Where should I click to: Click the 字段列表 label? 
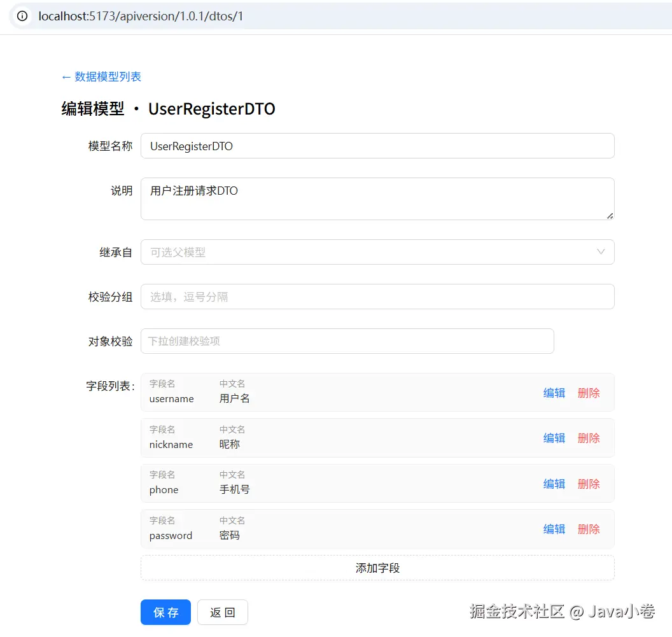coord(110,386)
